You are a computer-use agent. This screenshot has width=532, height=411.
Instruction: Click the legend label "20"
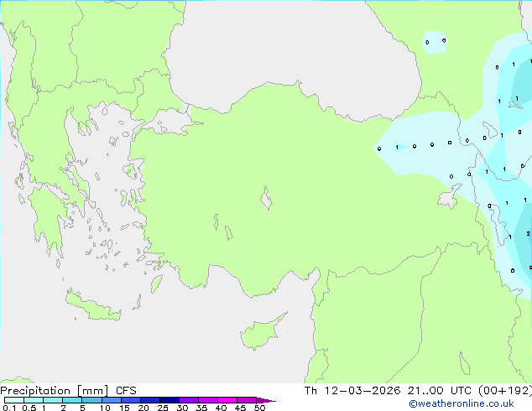[x=143, y=408]
